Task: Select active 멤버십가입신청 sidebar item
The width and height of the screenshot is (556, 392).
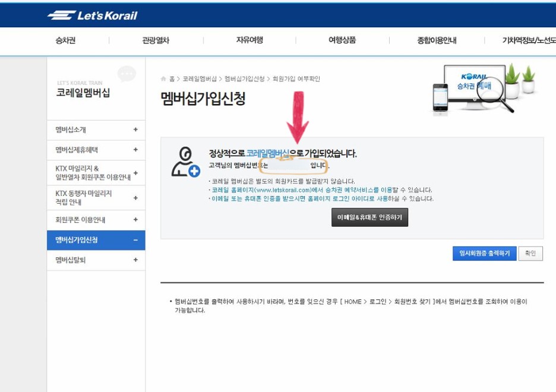Action: pyautogui.click(x=96, y=240)
